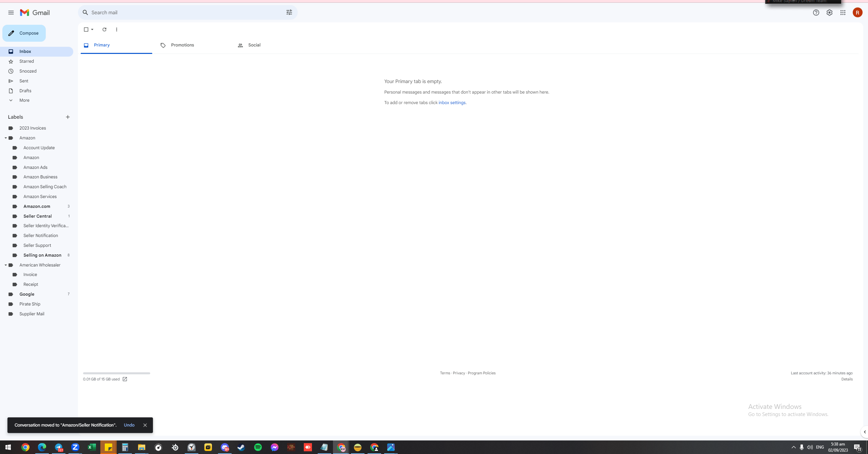Open the Settings gear

pyautogui.click(x=829, y=13)
